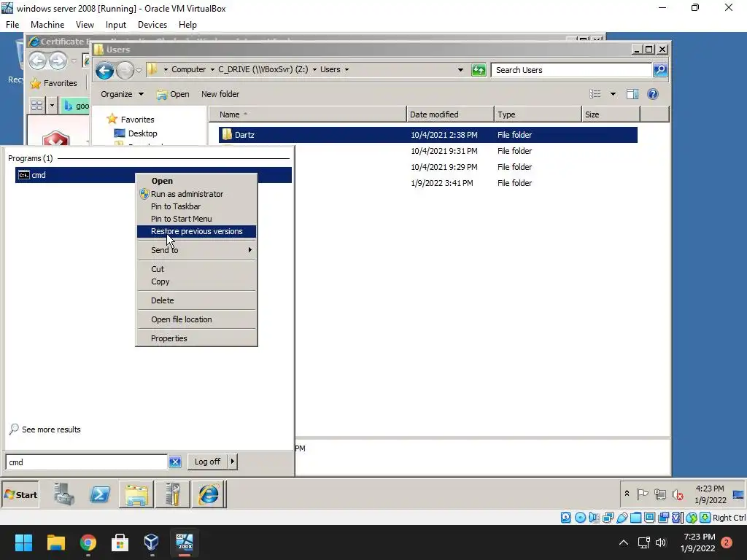Launch Windows PowerShell from the guest taskbar
747x560 pixels.
pyautogui.click(x=100, y=494)
